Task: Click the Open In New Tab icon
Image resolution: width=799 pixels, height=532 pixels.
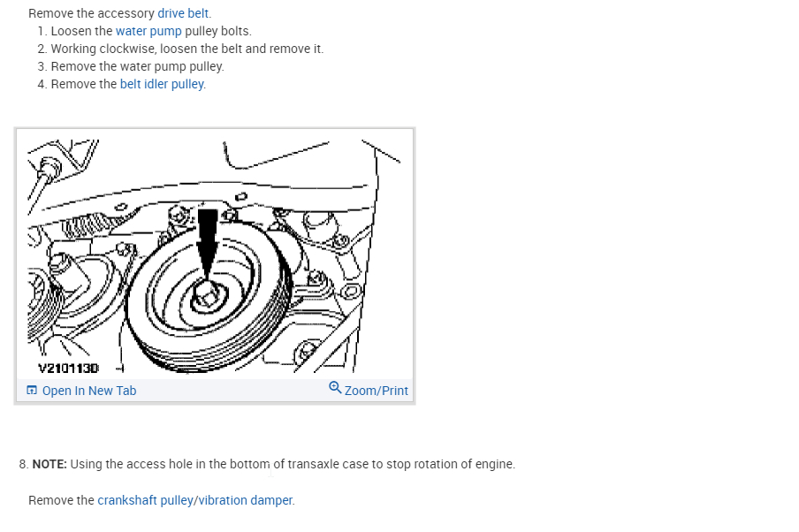Action: click(x=32, y=391)
